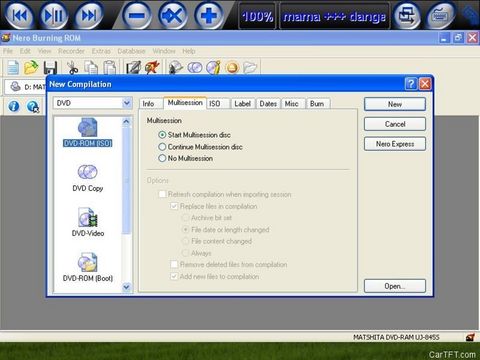Select DVD Copy compilation type

click(x=88, y=178)
